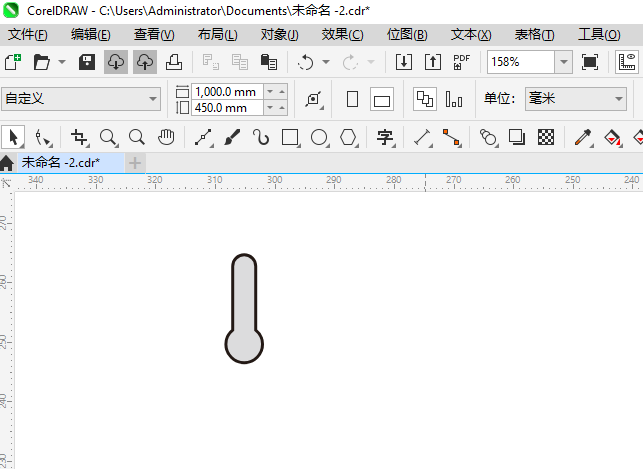
Task: Toggle full-screen preview icon
Action: coord(590,62)
